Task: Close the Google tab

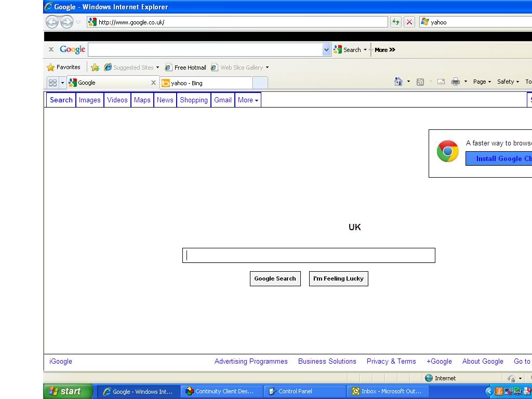Action: pos(153,83)
